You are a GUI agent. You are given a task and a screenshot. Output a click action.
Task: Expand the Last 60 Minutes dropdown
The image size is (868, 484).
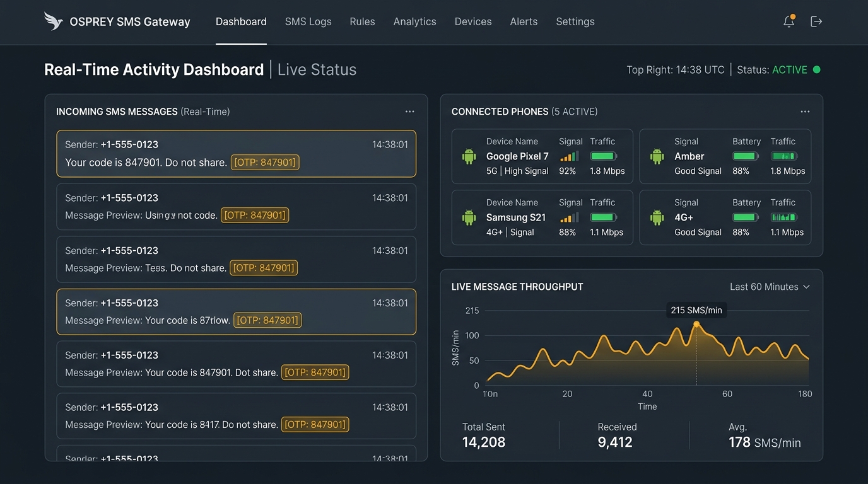[770, 287]
